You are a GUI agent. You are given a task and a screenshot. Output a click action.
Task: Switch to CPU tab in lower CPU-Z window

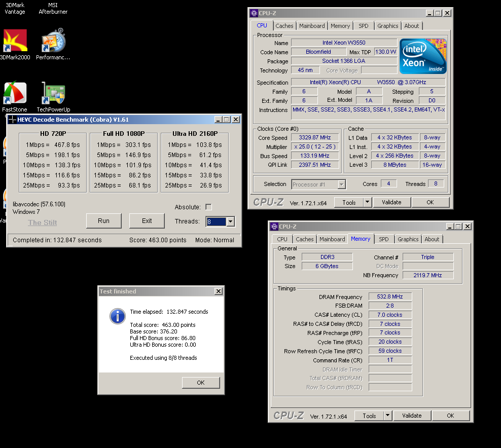(x=282, y=239)
